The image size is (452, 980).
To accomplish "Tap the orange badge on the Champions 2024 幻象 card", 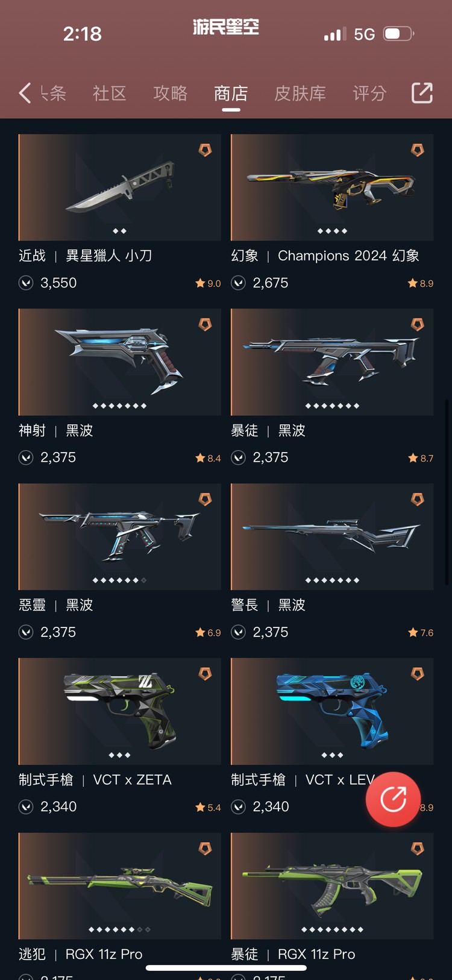I will (x=418, y=150).
